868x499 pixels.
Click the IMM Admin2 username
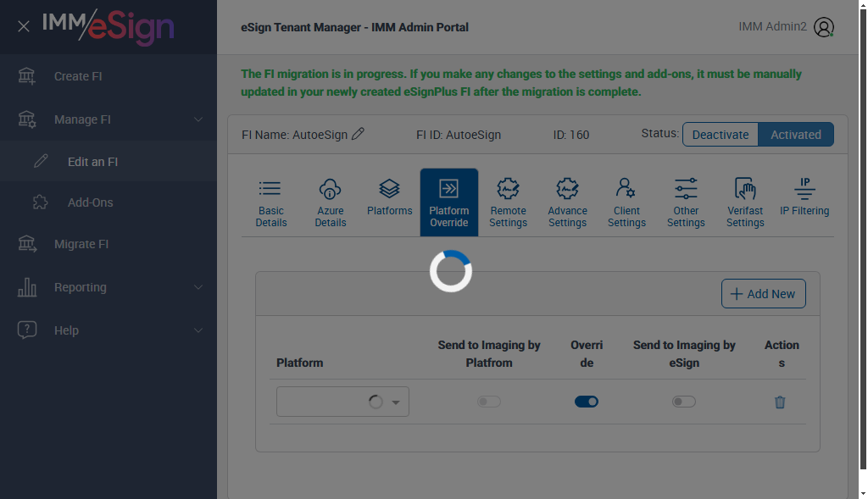point(772,26)
